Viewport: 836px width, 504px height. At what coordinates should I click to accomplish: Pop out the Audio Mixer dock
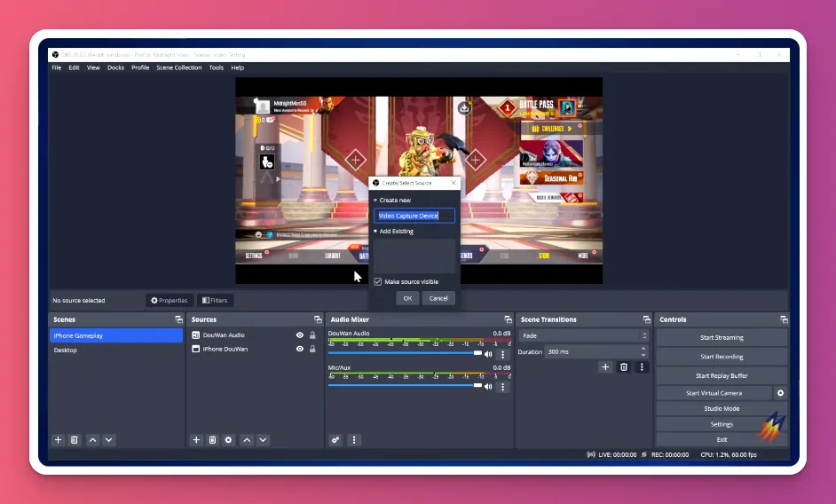coord(508,319)
